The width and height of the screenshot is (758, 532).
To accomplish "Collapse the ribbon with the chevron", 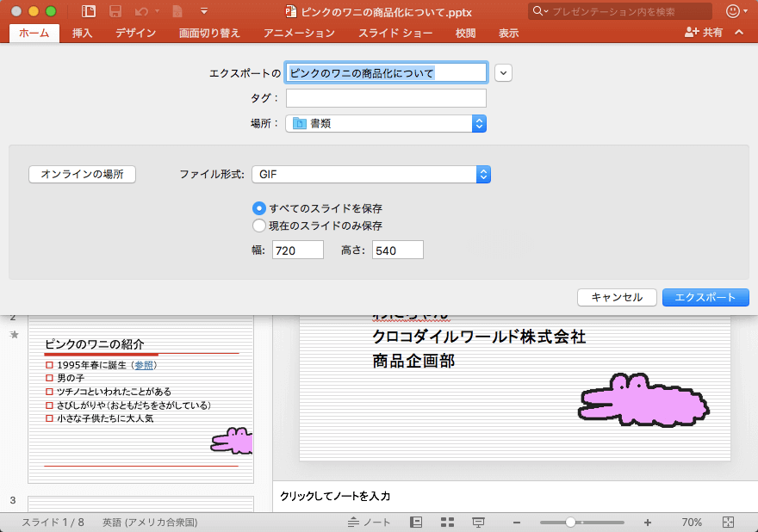I will [x=739, y=33].
